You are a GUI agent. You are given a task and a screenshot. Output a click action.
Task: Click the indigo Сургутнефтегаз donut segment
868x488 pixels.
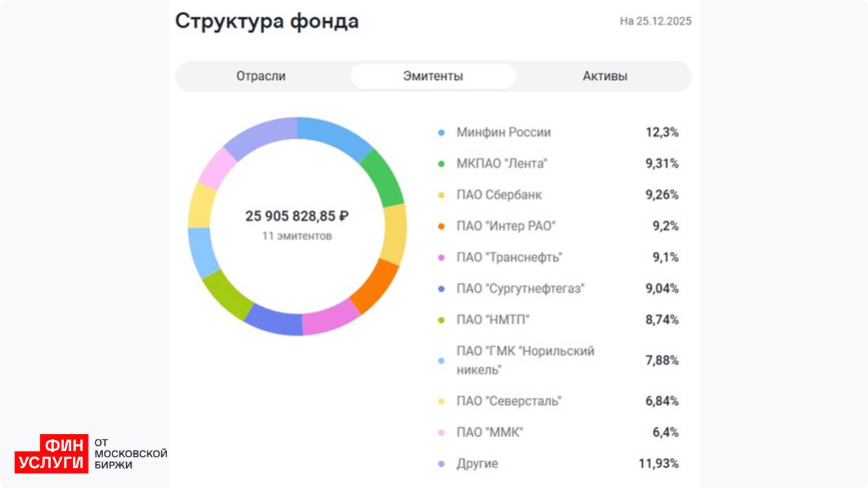pos(272,319)
